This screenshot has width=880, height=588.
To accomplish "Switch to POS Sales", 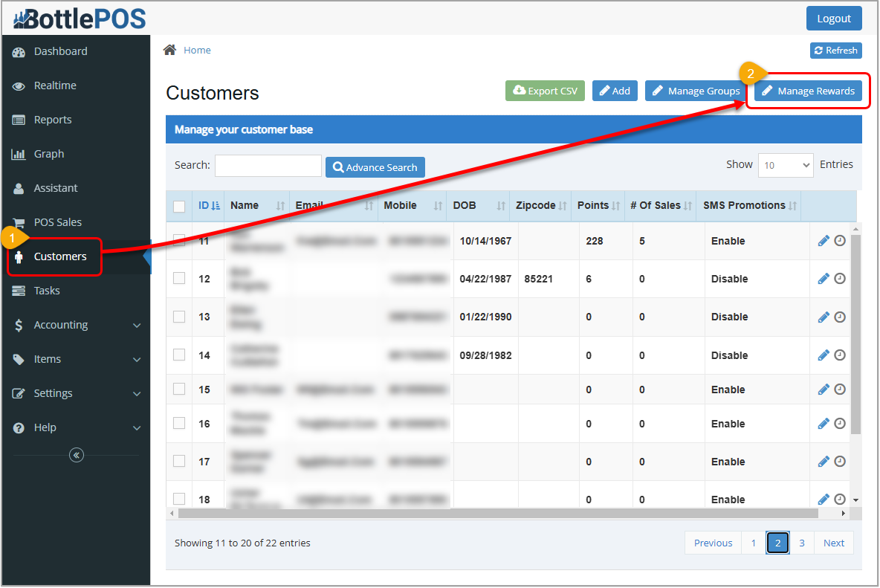I will tap(56, 222).
